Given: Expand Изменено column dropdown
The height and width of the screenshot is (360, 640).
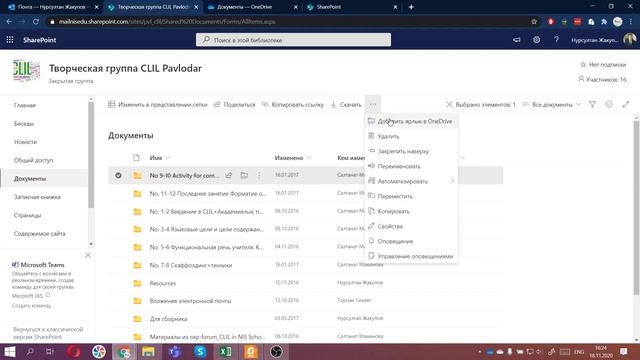Looking at the screenshot, I should tap(309, 158).
